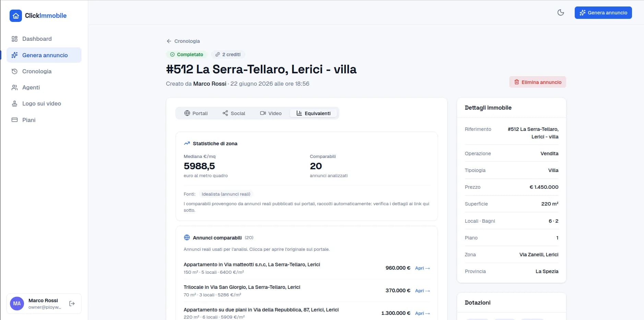
Task: Click the bar chart icon on Equivalenti tab
Action: 299,113
